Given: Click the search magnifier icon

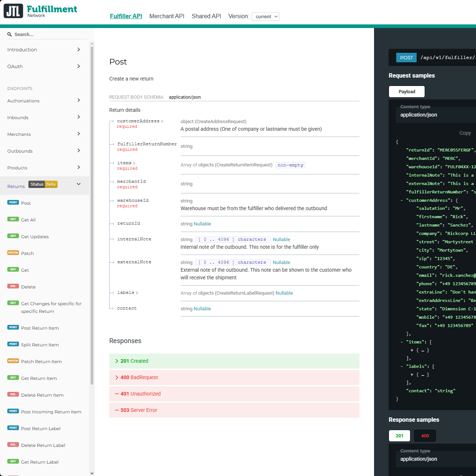Looking at the screenshot, I should tap(9, 34).
